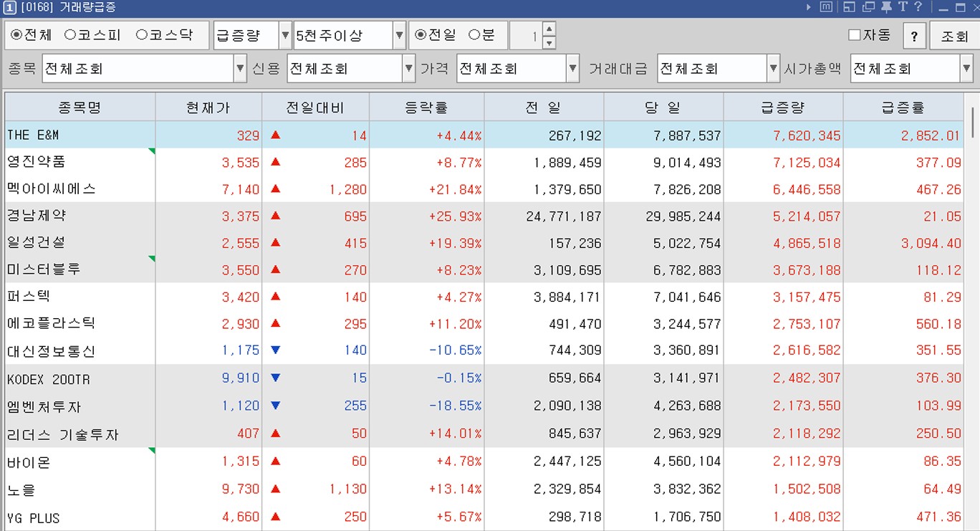Screen dimensions: 980x531
Task: Click the ? button next to 자동
Action: click(x=914, y=34)
